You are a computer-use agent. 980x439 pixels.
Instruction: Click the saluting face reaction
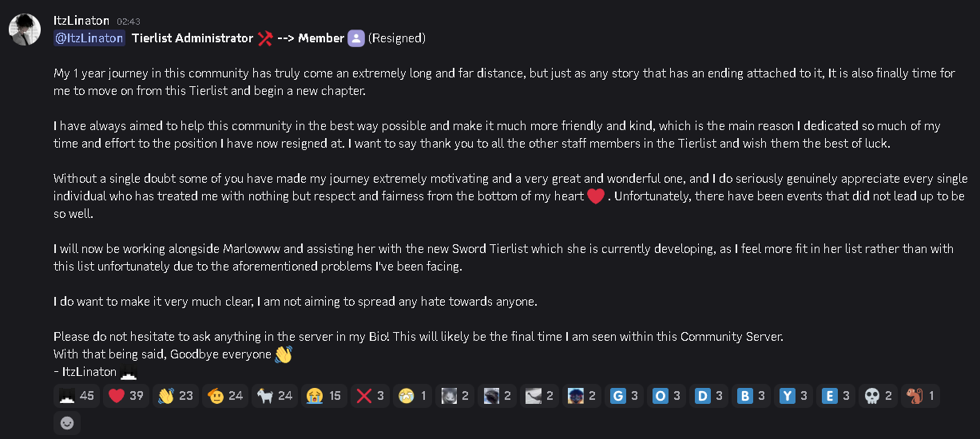click(224, 396)
